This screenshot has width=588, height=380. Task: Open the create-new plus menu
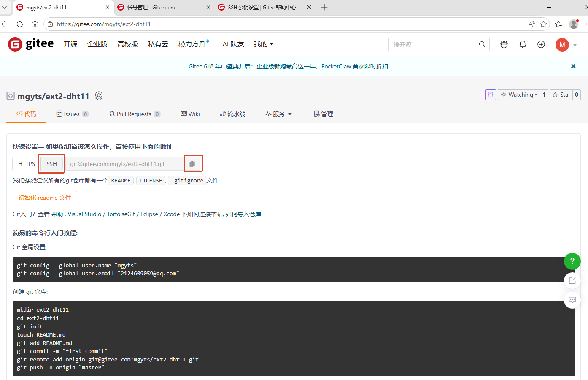(x=541, y=44)
